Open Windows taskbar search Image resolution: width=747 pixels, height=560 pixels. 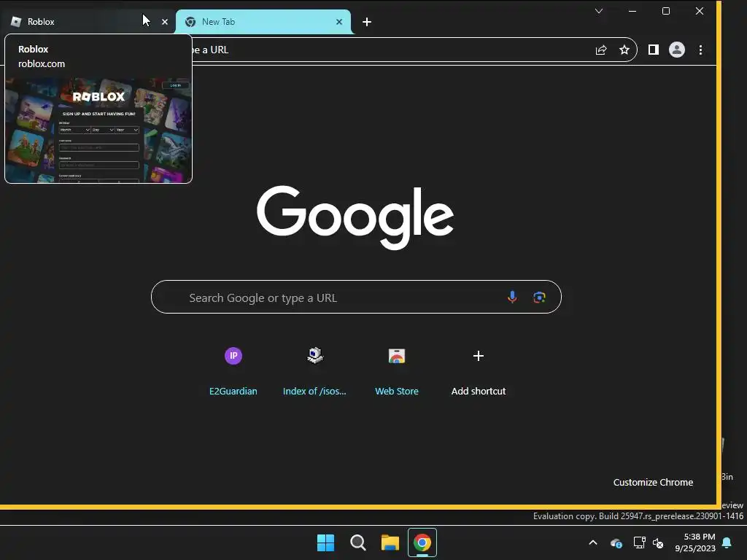click(x=357, y=542)
